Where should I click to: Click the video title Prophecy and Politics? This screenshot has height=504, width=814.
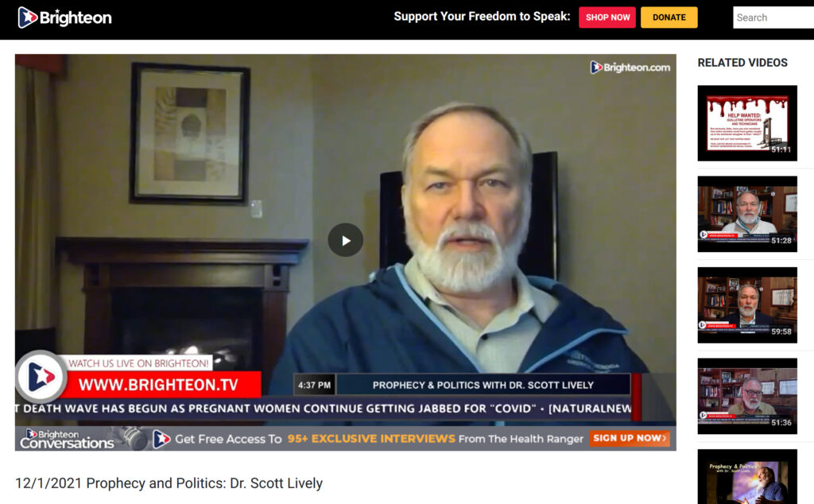pyautogui.click(x=169, y=483)
